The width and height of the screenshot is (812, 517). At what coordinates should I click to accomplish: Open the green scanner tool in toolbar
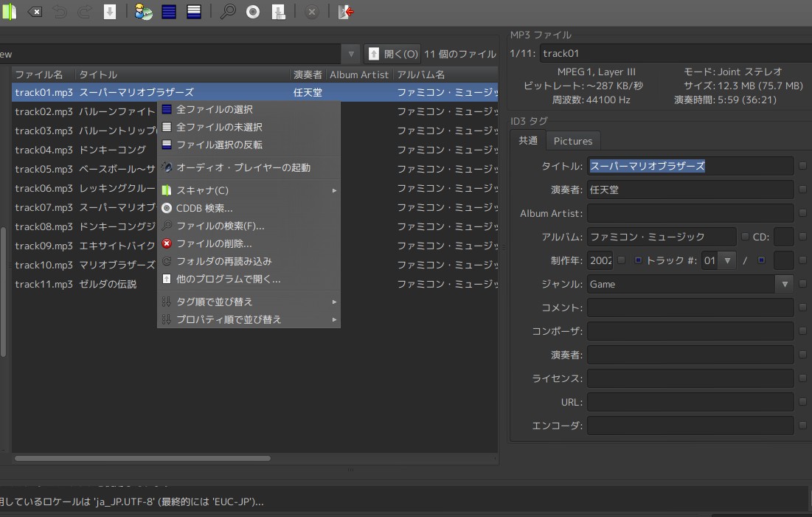click(9, 12)
